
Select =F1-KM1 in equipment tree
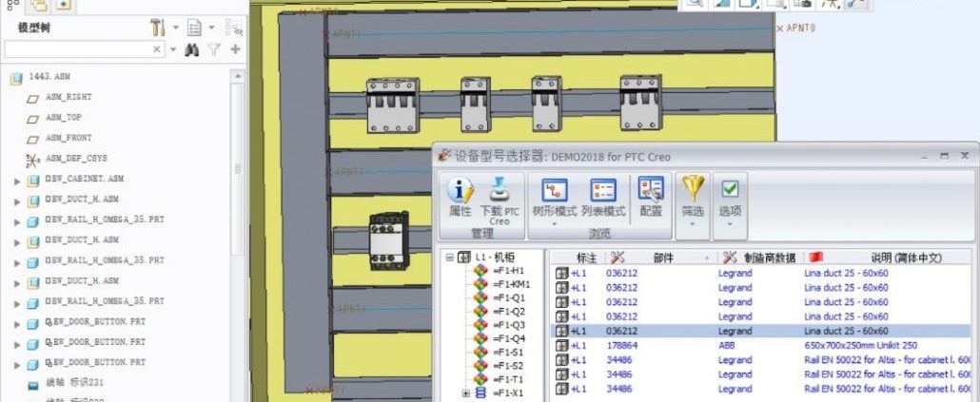511,284
